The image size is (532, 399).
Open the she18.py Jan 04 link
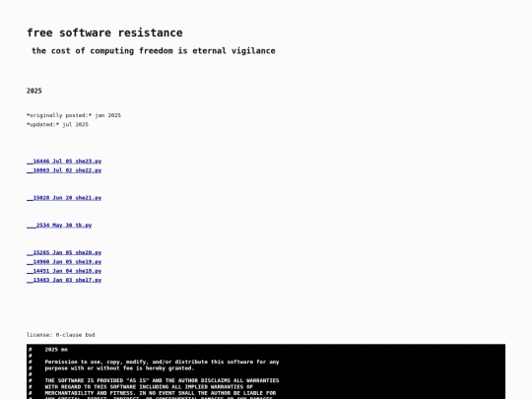[64, 271]
